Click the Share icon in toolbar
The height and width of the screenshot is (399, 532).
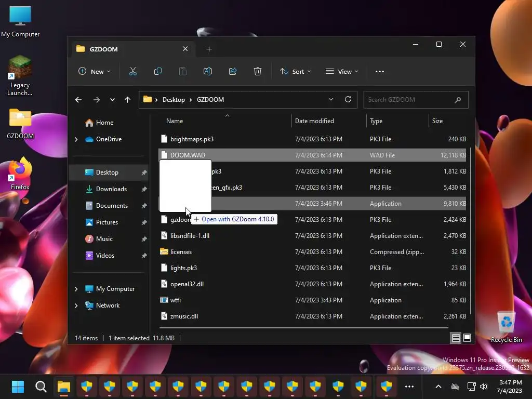tap(233, 72)
